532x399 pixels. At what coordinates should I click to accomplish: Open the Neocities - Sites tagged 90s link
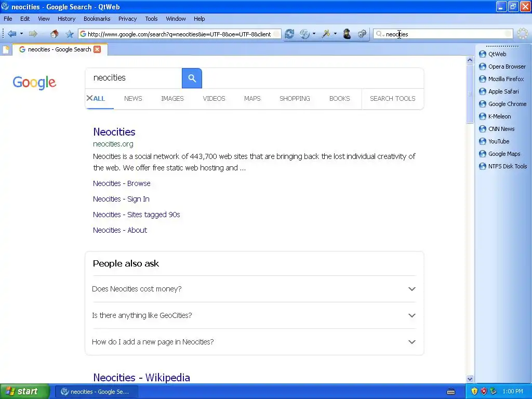coord(137,215)
